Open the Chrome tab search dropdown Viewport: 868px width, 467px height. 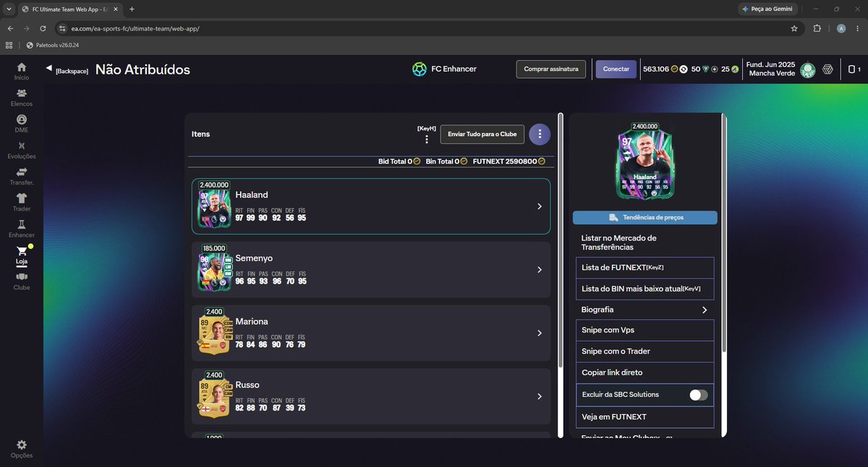pos(9,9)
